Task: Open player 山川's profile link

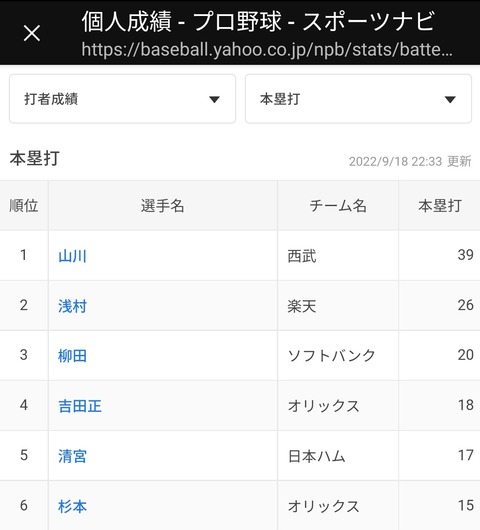Action: [x=72, y=256]
